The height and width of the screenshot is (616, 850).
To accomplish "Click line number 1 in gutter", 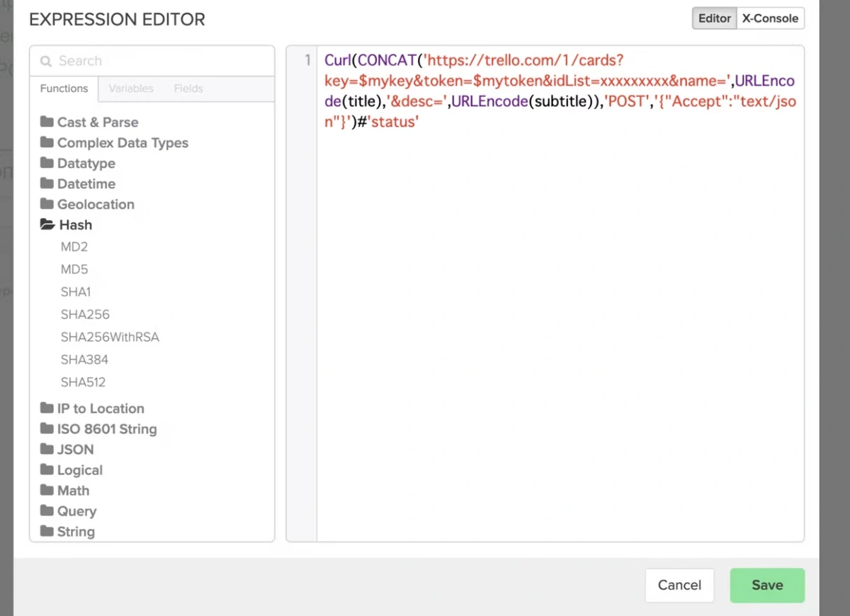I will tap(307, 60).
